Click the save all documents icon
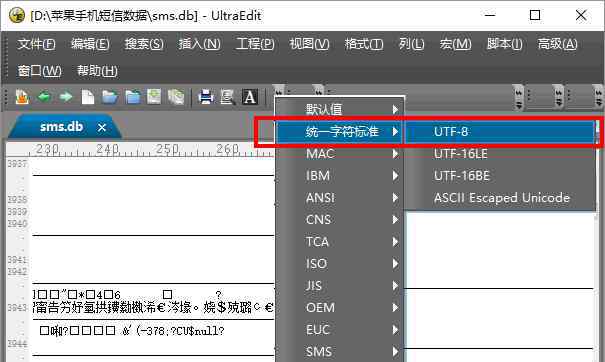 (x=176, y=97)
